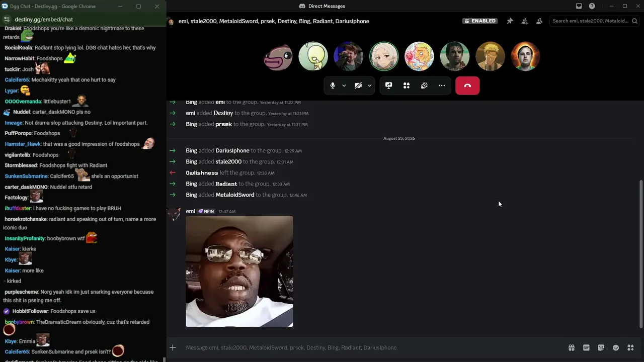Open the image posted by emi
The image size is (644, 362).
(239, 271)
